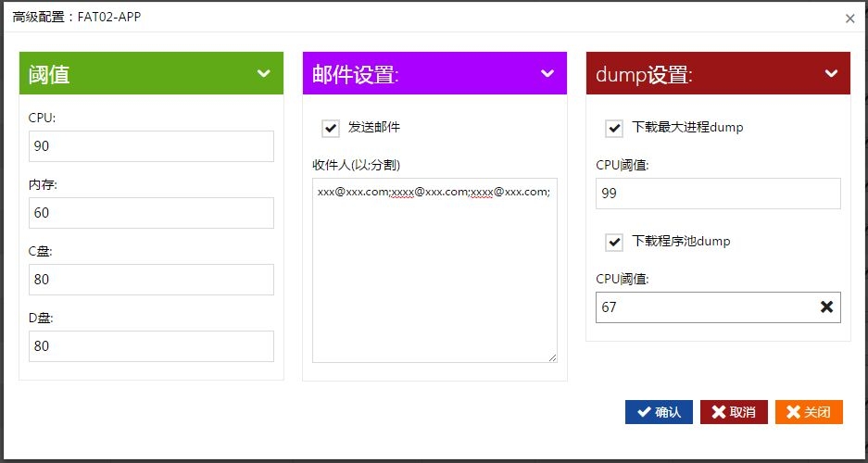
Task: Click the red 取消 button
Action: pos(734,412)
